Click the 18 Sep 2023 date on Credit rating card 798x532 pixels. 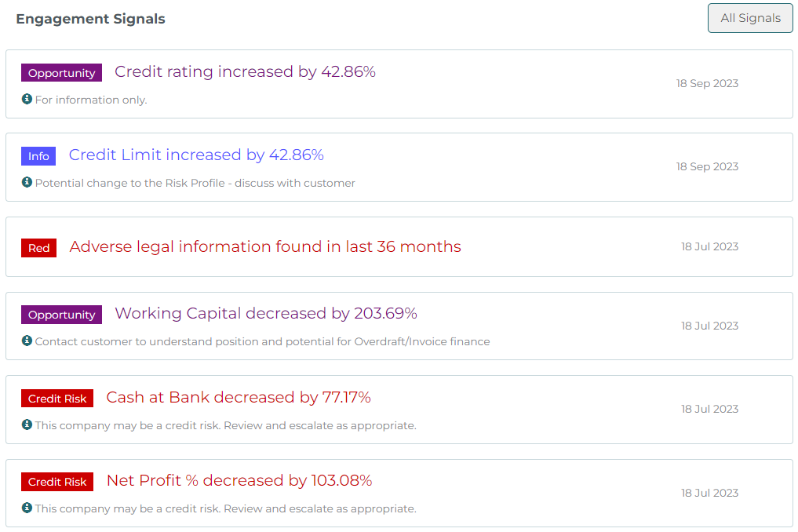707,83
